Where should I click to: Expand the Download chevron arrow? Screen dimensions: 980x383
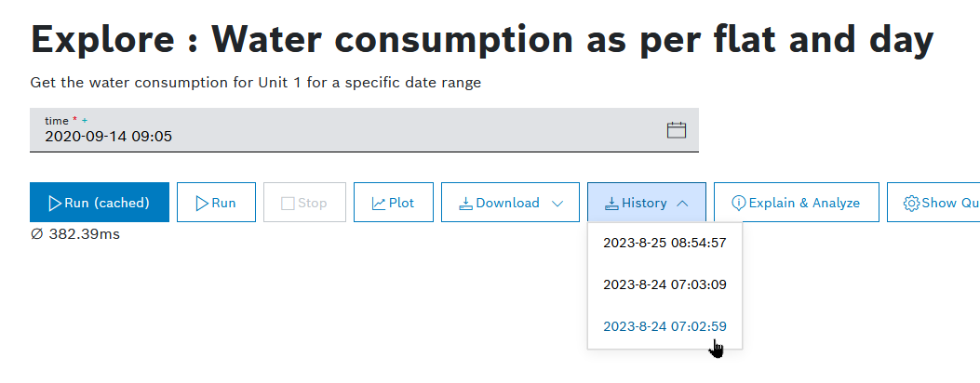tap(558, 203)
